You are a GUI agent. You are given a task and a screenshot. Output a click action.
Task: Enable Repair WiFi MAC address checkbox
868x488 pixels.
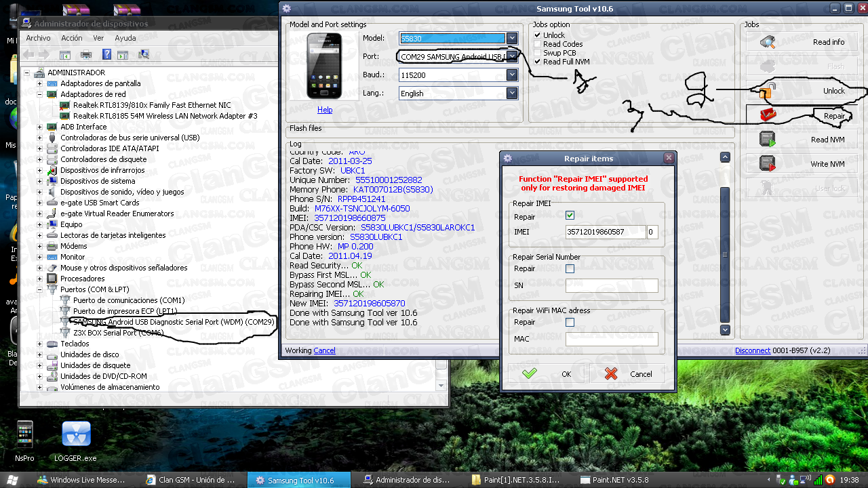point(570,323)
